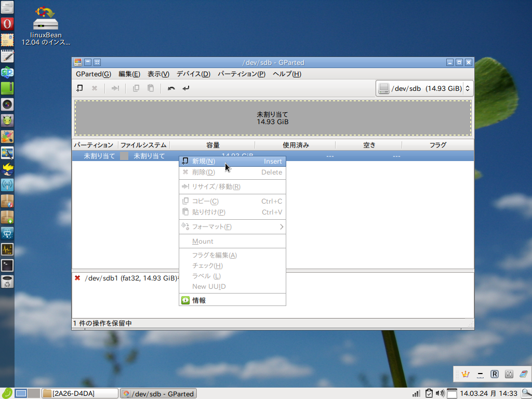532x399 pixels.
Task: Click the Copy toolbar icon
Action: 136,88
